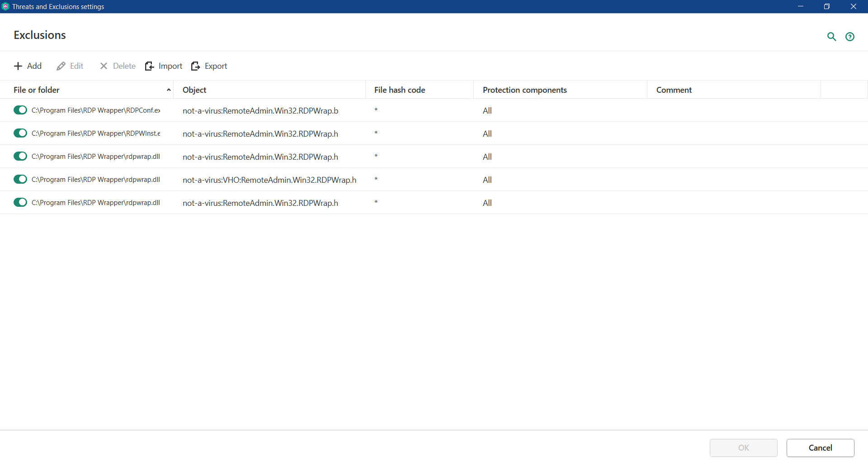Click the Kaspersky shield icon in title bar

(x=5, y=6)
